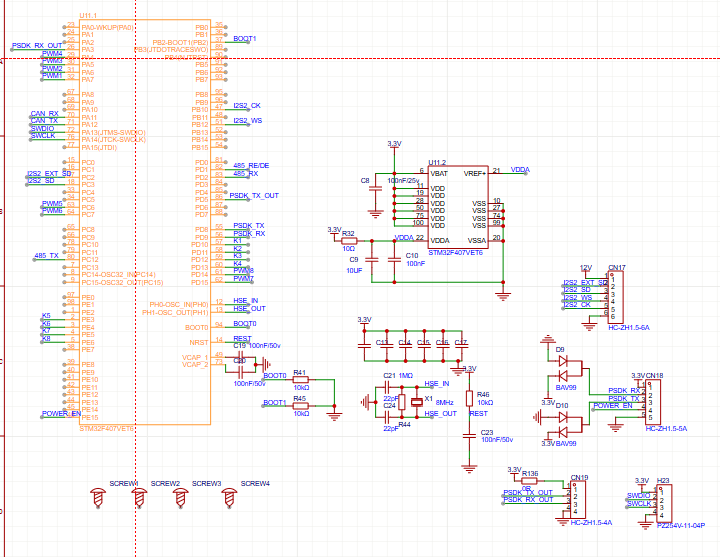Click the PWM4 net label
Screen dimensions: 720x557
52,53
